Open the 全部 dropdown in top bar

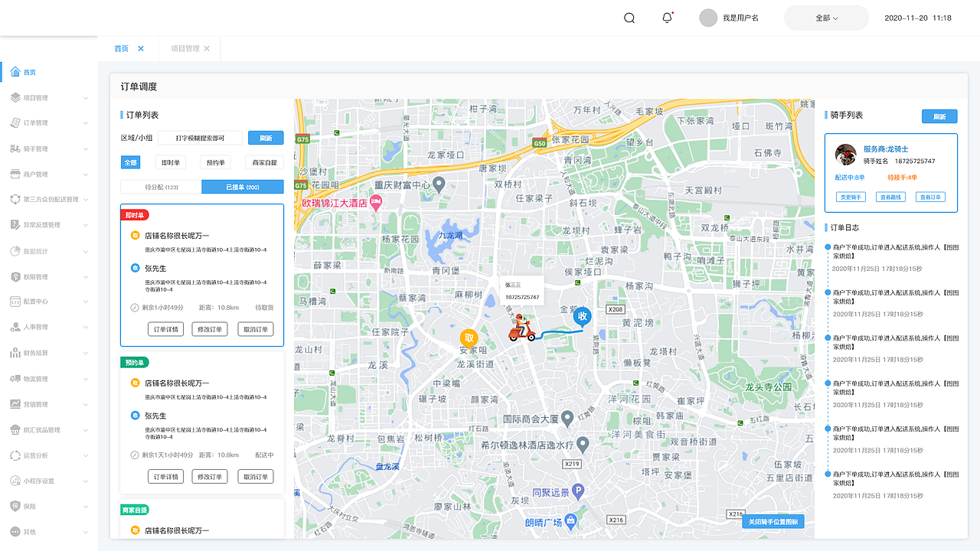point(827,18)
